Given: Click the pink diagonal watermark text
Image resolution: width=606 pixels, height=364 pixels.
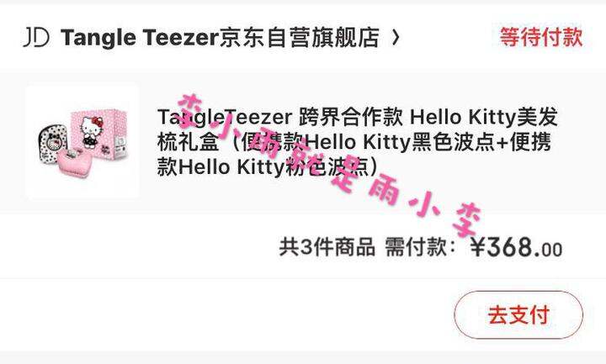Looking at the screenshot, I should [x=328, y=166].
